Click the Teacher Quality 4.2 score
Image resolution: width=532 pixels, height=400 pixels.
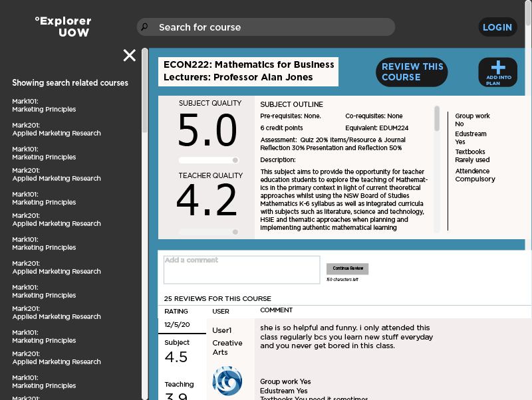pos(207,200)
